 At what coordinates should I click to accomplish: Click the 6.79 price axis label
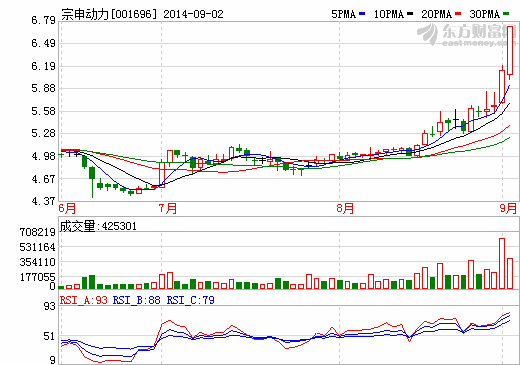click(x=43, y=20)
